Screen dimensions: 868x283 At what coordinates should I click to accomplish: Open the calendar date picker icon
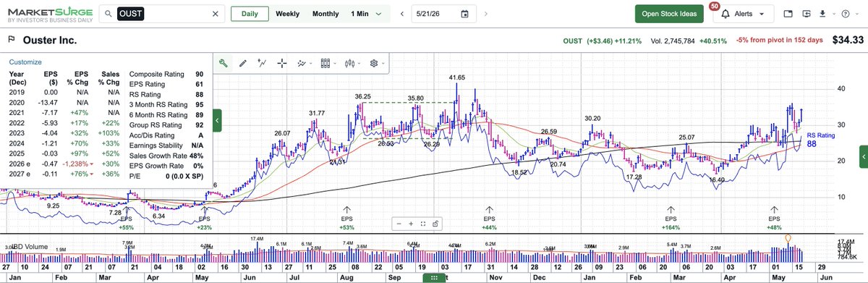(x=464, y=14)
